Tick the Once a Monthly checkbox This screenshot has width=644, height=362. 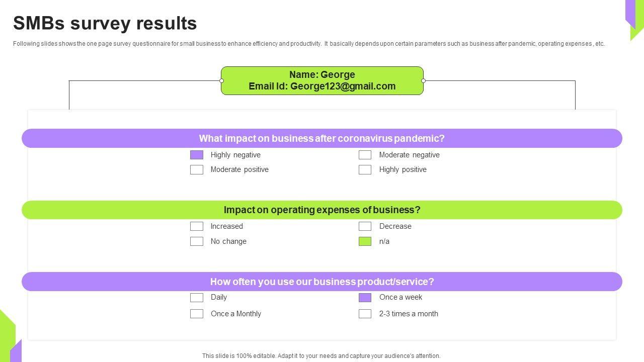point(197,314)
